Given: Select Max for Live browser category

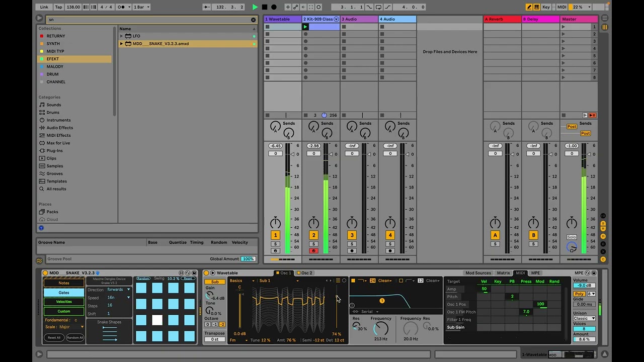Looking at the screenshot, I should click(58, 143).
